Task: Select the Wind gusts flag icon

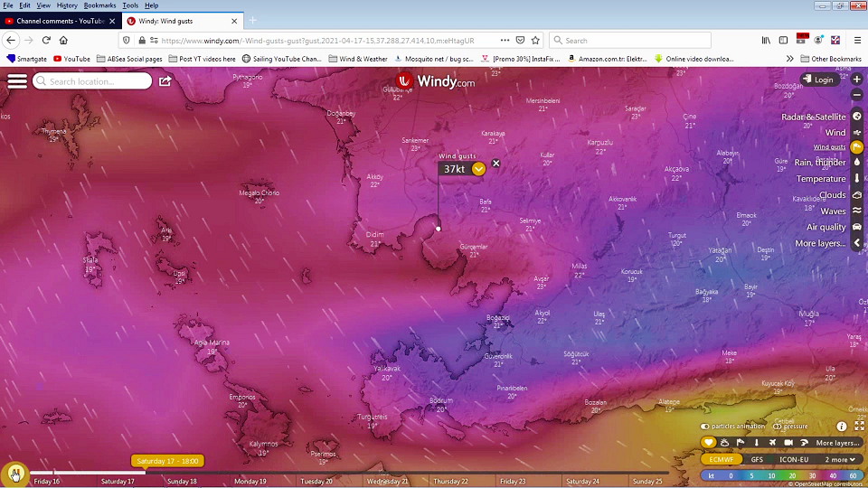Action: coord(857,146)
